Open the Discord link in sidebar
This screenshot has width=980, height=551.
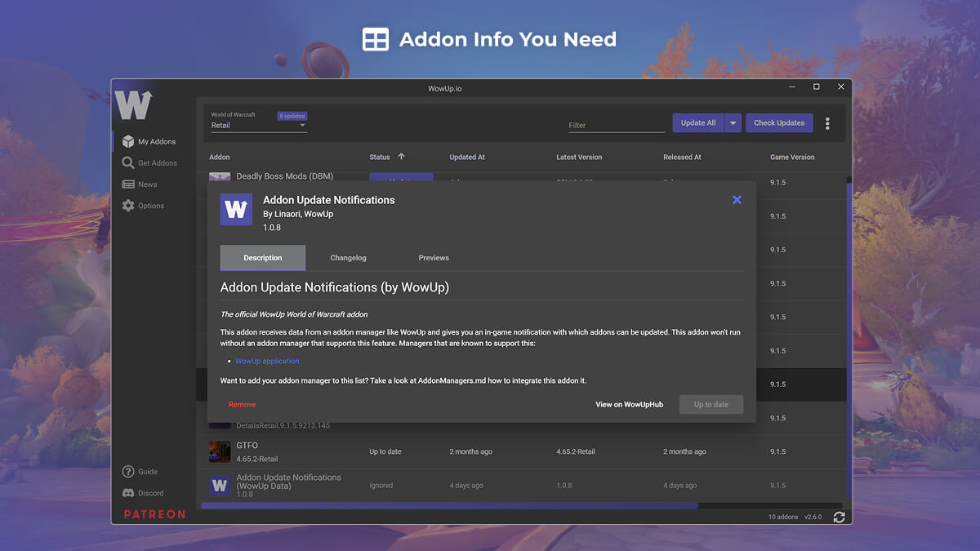[x=143, y=493]
